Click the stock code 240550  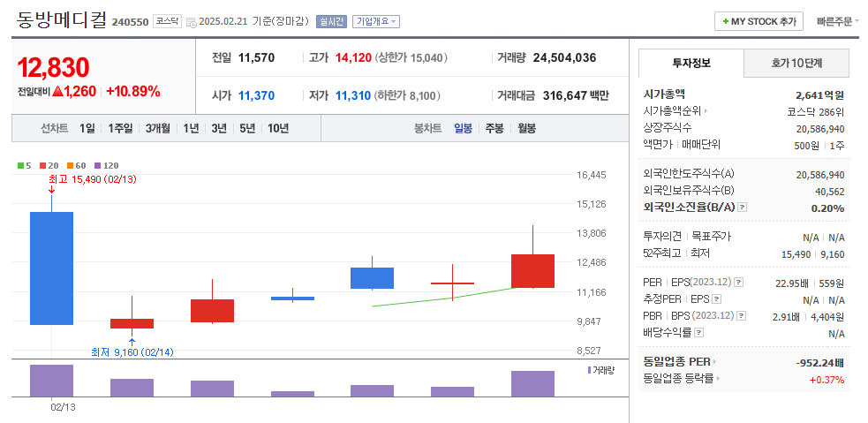(130, 22)
